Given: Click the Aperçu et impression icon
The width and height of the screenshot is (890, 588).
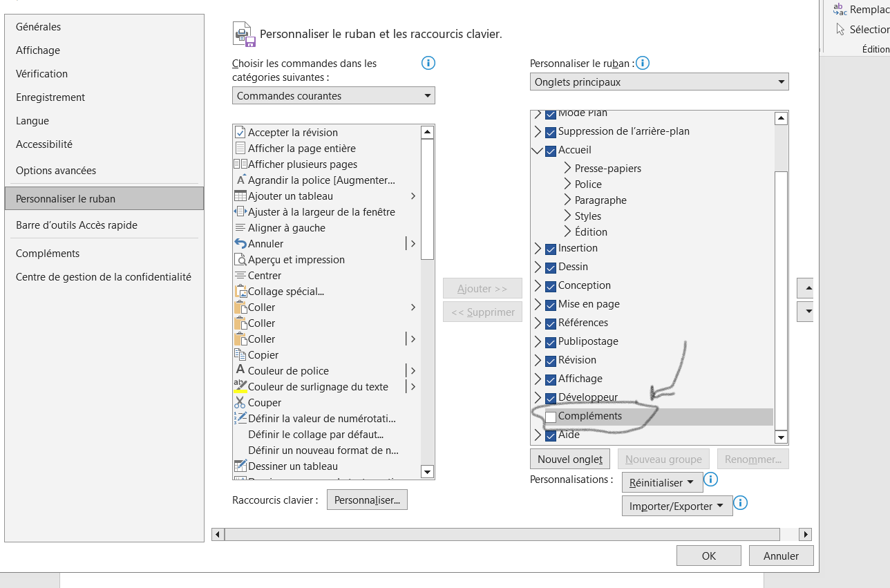Looking at the screenshot, I should coord(240,259).
